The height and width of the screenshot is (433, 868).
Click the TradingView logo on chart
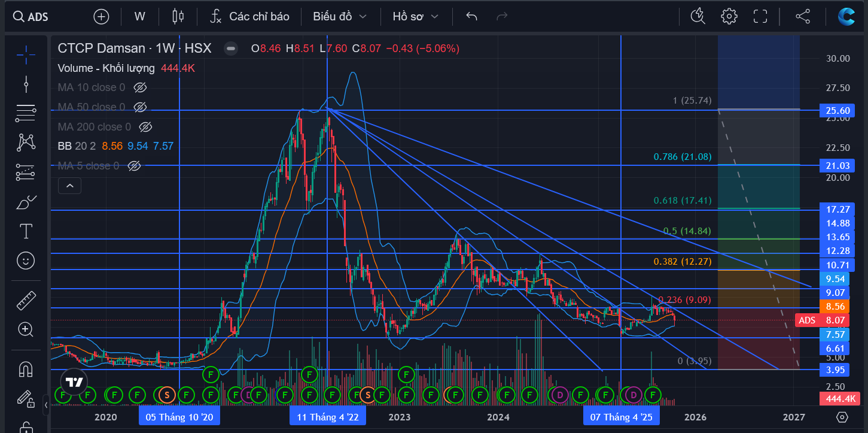[x=74, y=381]
